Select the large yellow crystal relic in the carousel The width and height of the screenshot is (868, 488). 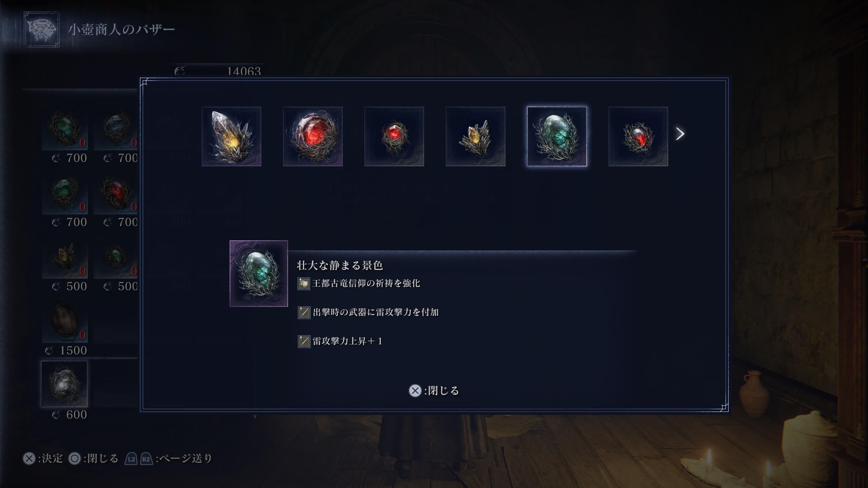231,136
